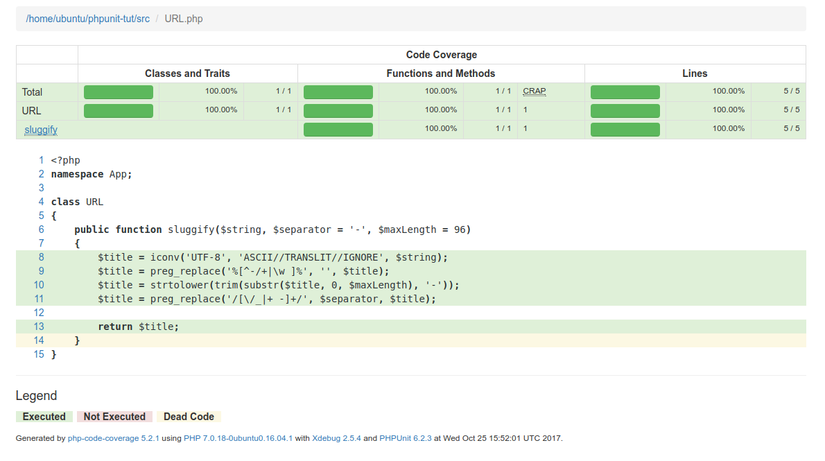Open the PHPUnit 6.2.3 link

(405, 438)
